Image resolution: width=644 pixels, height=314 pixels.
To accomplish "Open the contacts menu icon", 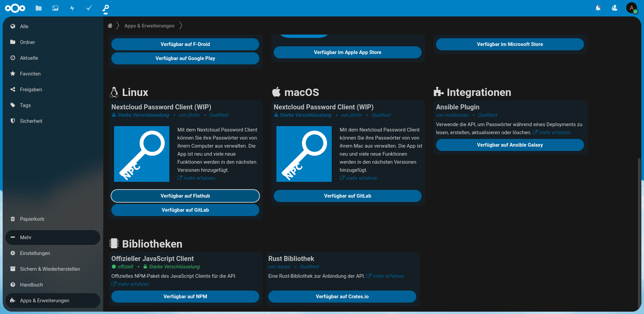I will [x=614, y=8].
